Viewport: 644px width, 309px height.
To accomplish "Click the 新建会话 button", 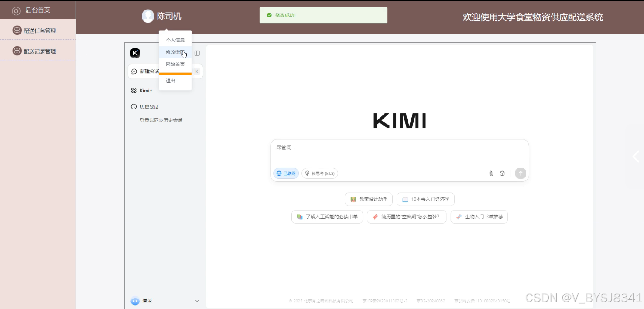I will [x=165, y=71].
